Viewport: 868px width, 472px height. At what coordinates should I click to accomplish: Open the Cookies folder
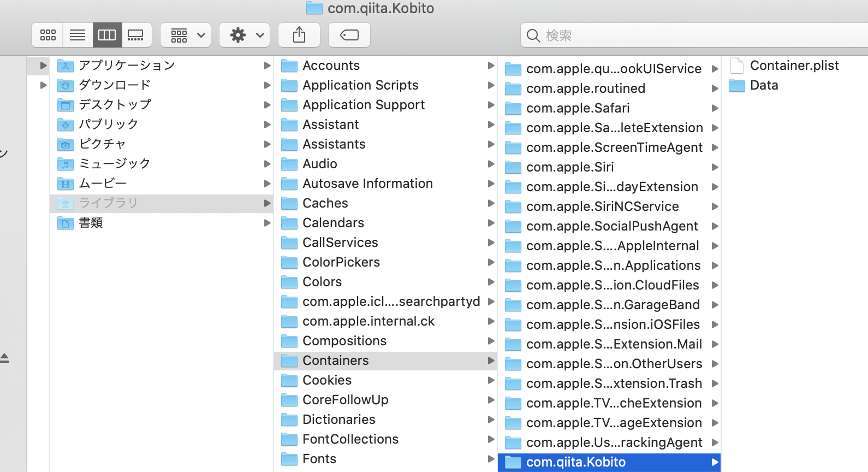[385, 380]
